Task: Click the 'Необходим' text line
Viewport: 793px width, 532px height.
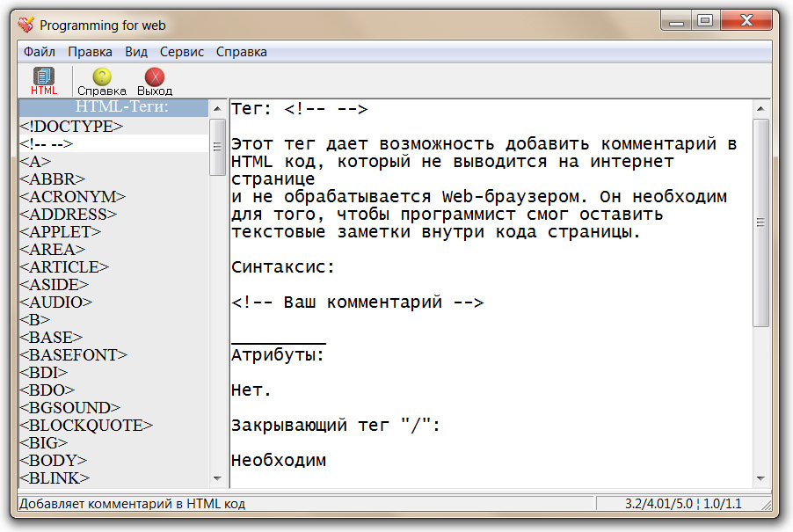Action: (279, 460)
